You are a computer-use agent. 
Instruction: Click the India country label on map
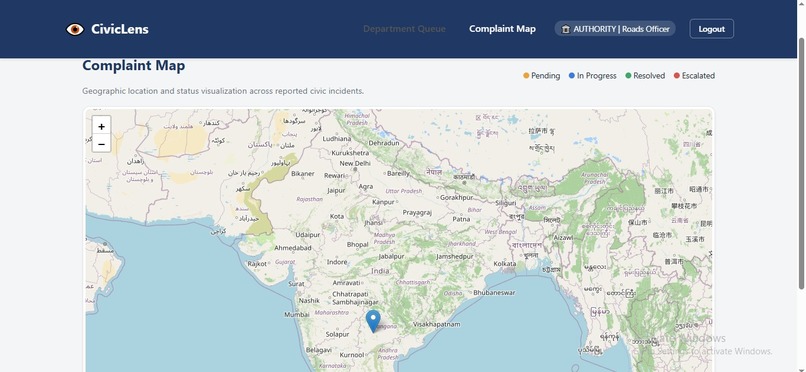tap(380, 271)
